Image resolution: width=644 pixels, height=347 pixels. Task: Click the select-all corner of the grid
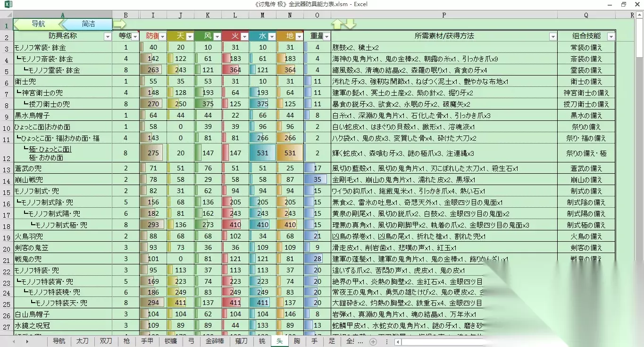[7, 15]
